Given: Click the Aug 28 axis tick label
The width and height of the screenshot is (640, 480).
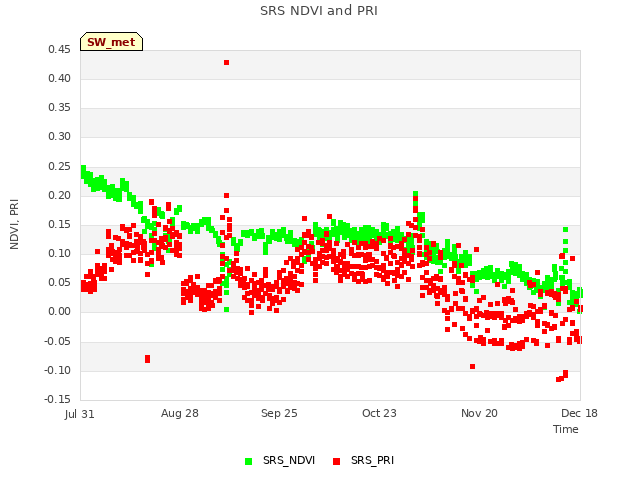Looking at the screenshot, I should pyautogui.click(x=180, y=413).
